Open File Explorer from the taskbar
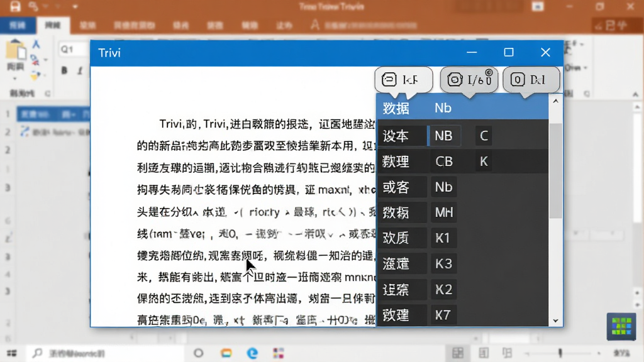Viewport: 644px width, 362px height. pyautogui.click(x=226, y=353)
